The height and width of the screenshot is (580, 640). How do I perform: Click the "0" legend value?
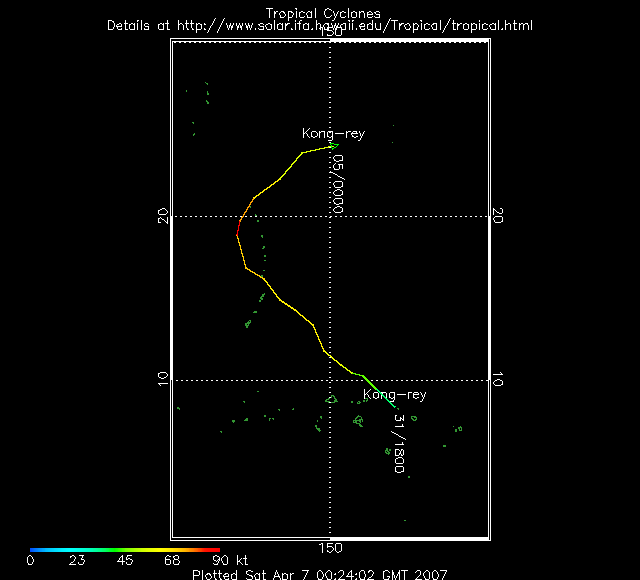(30, 561)
